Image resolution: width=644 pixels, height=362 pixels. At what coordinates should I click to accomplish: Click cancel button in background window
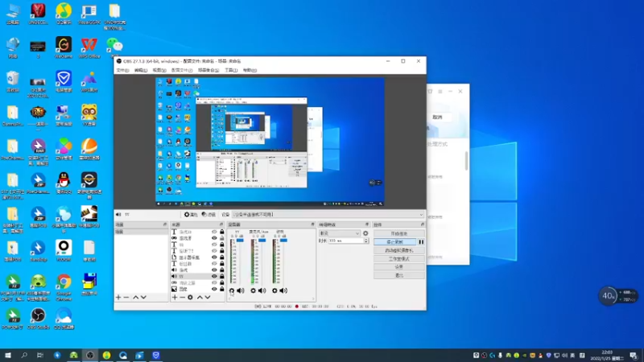click(x=437, y=117)
